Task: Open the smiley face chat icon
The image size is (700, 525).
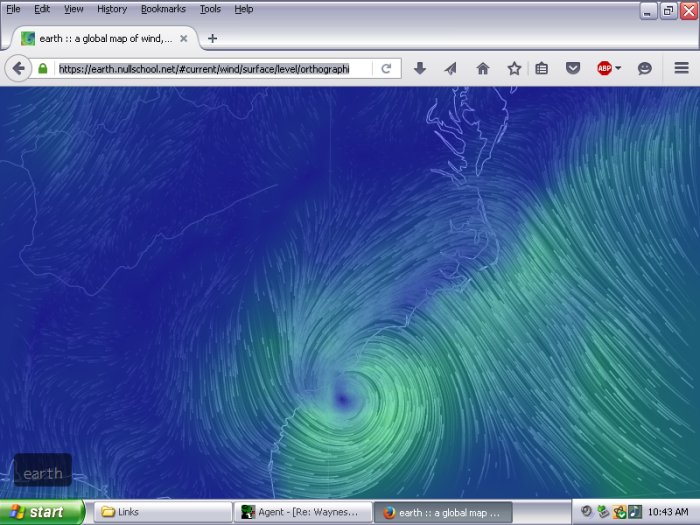Action: [645, 68]
